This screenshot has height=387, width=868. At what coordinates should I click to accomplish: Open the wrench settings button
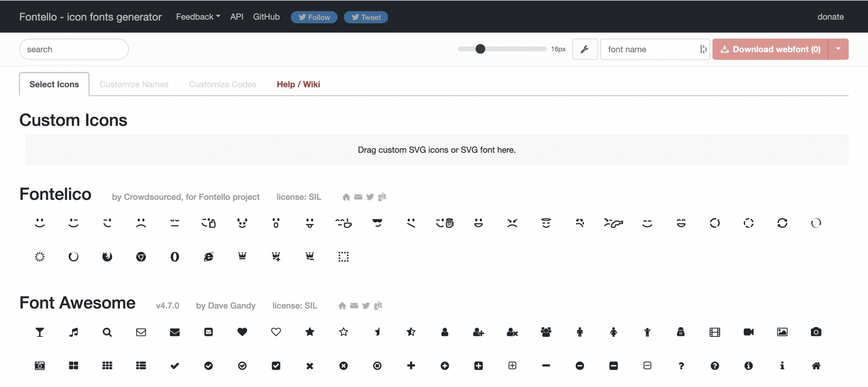[585, 49]
